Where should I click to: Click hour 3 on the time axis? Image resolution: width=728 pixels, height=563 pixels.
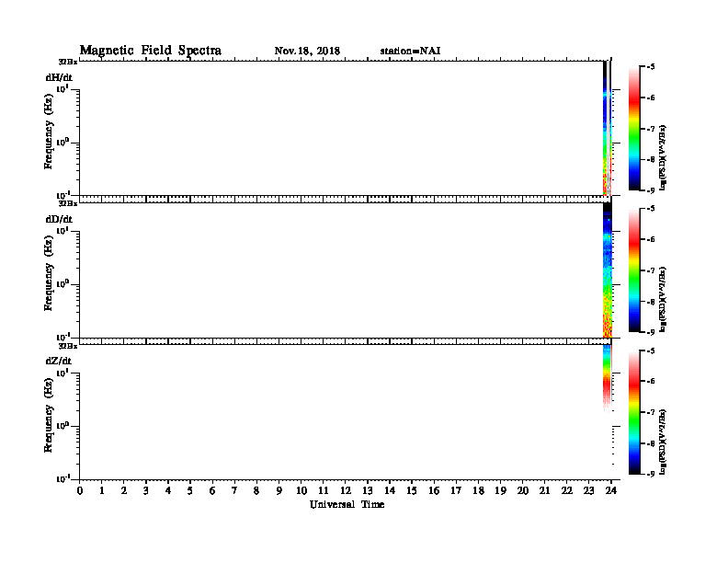[146, 491]
